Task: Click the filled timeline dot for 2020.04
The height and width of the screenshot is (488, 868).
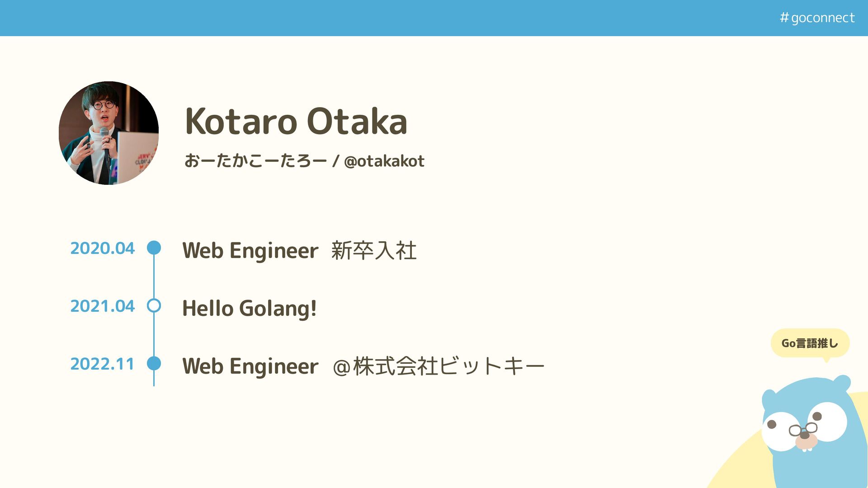Action: tap(154, 248)
